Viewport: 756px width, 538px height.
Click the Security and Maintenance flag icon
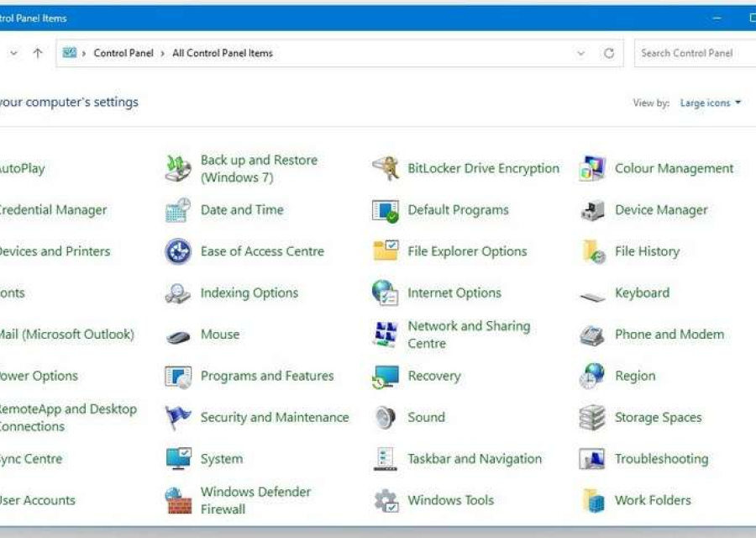pos(178,418)
